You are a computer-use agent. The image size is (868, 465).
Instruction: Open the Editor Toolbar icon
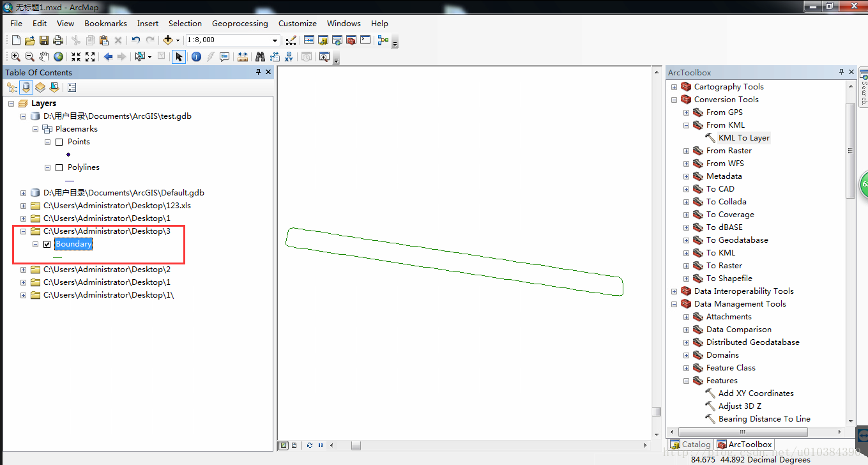pos(291,40)
